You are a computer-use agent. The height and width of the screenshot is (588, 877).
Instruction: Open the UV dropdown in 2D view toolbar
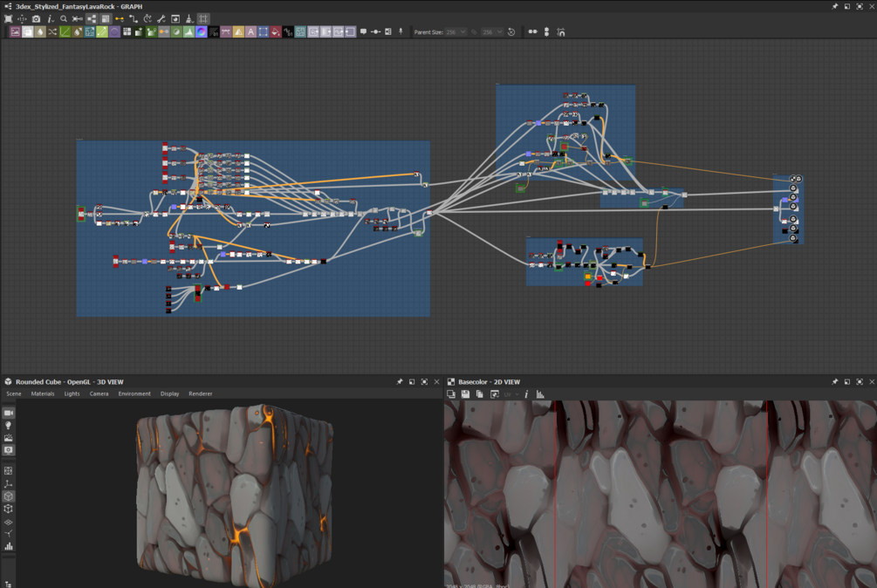511,394
